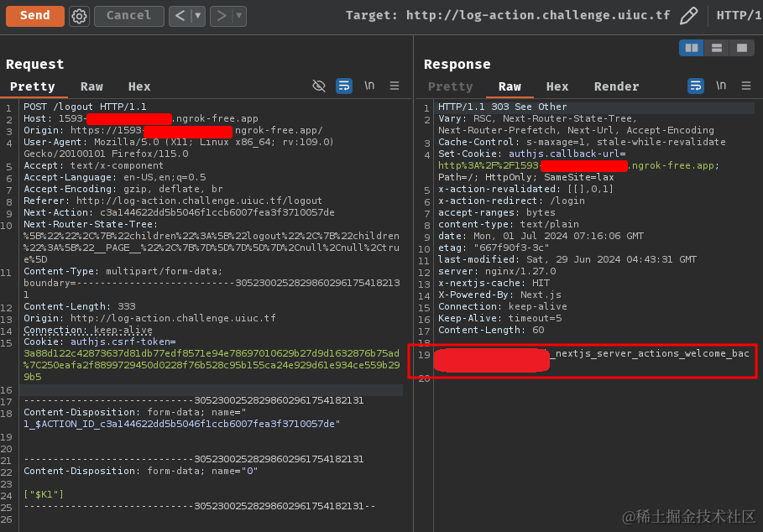Switch to the Request Raw tab

point(91,86)
